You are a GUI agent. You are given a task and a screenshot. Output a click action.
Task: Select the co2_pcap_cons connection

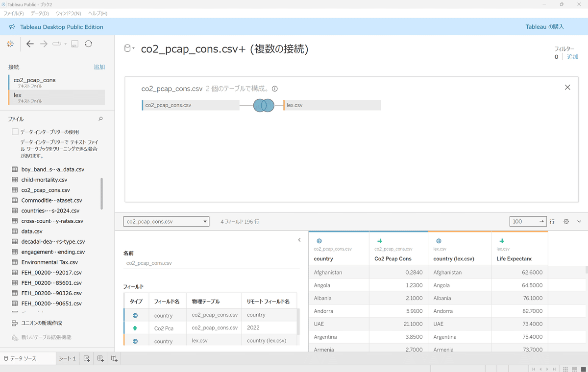[x=56, y=82]
